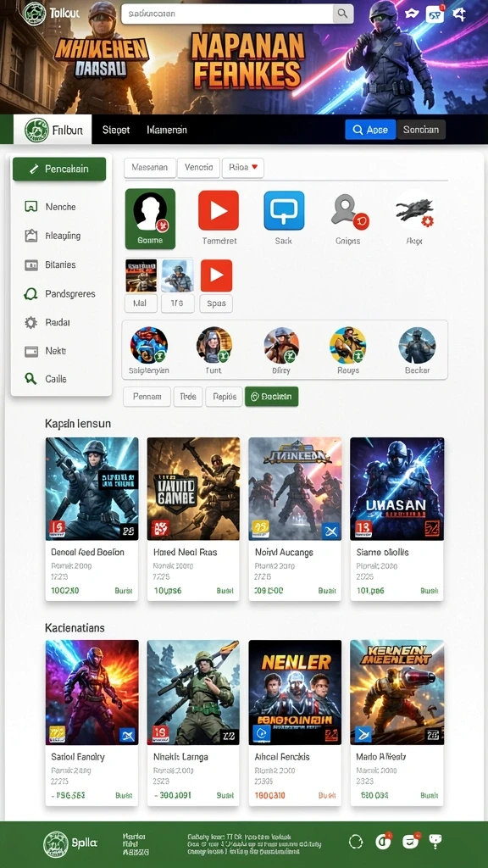This screenshot has width=488, height=868.
Task: Click the share icon at header's right end
Action: pos(459,14)
